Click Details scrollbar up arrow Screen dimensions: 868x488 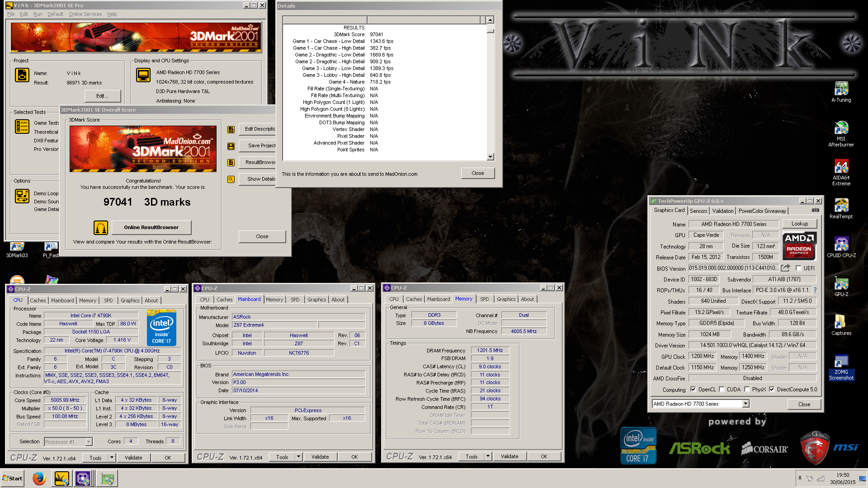tap(491, 20)
